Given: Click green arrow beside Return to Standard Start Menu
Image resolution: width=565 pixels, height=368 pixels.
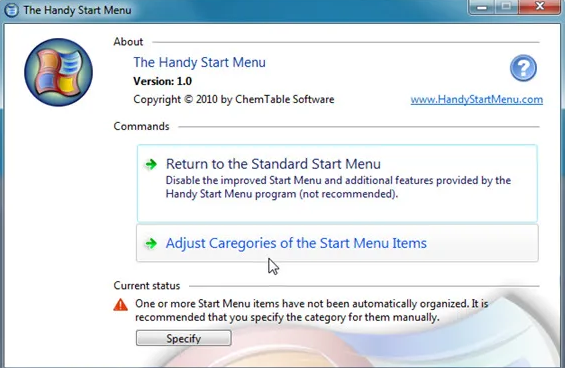Looking at the screenshot, I should click(151, 164).
